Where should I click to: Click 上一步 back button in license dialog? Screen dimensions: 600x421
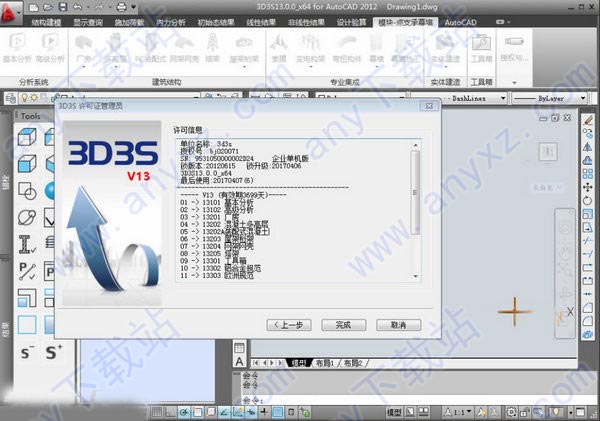pyautogui.click(x=289, y=325)
